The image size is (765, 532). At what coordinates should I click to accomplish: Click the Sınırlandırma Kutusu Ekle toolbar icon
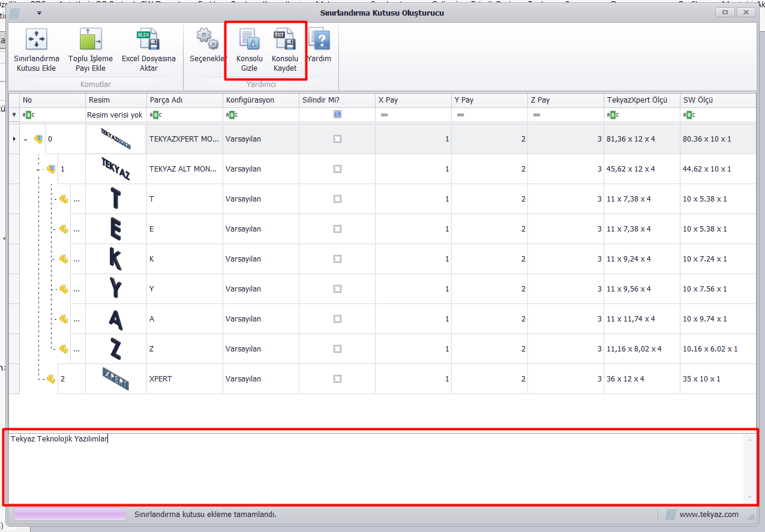(x=37, y=39)
